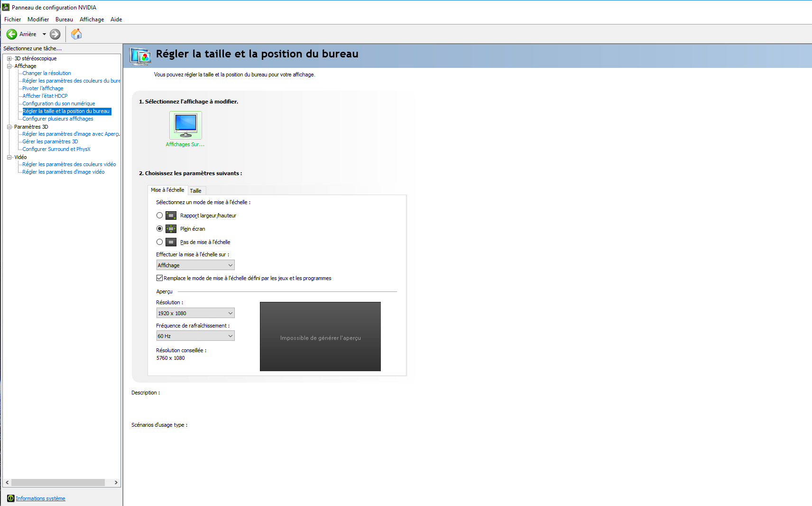812x506 pixels.
Task: Open the home page house icon
Action: pyautogui.click(x=76, y=34)
